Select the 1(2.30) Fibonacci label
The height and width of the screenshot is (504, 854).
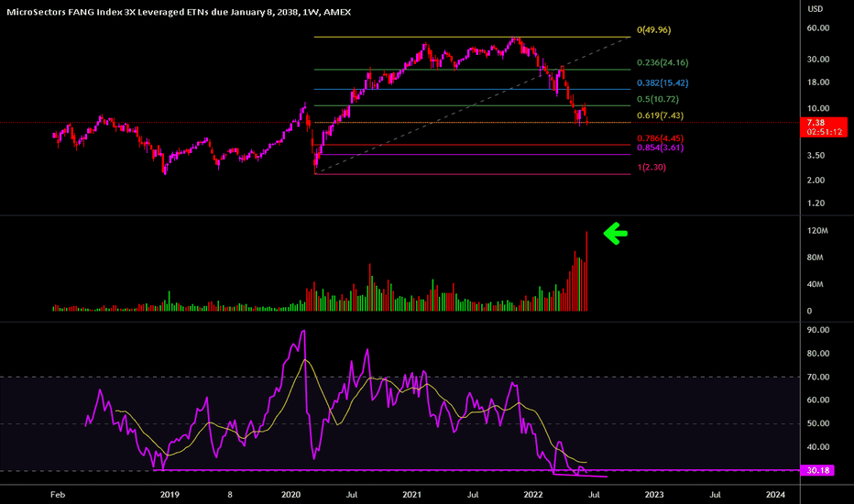click(651, 168)
